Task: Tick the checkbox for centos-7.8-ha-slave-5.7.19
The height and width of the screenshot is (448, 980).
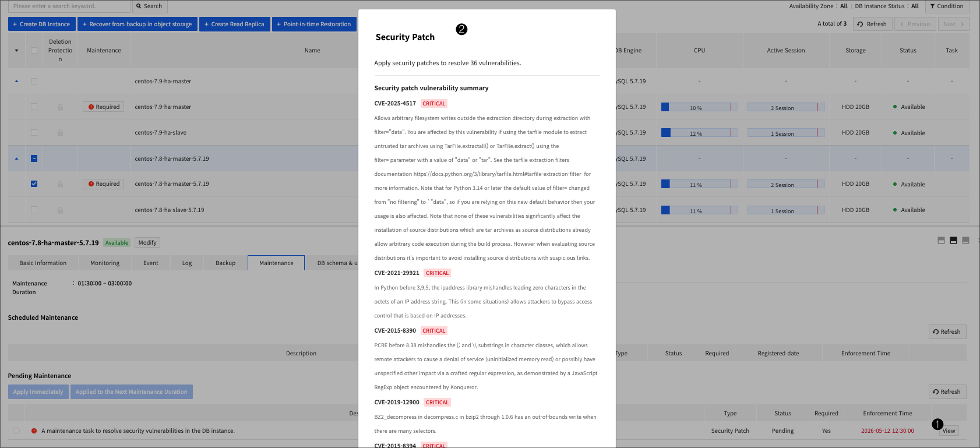Action: click(x=34, y=210)
